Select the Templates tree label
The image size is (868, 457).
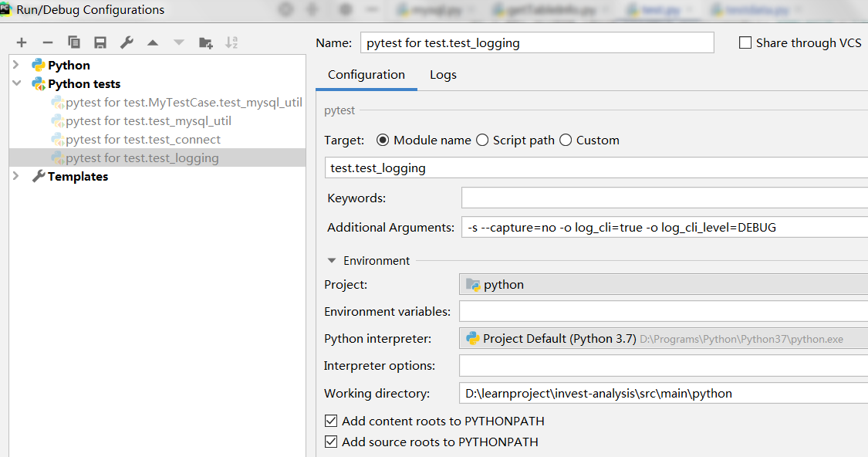[78, 176]
